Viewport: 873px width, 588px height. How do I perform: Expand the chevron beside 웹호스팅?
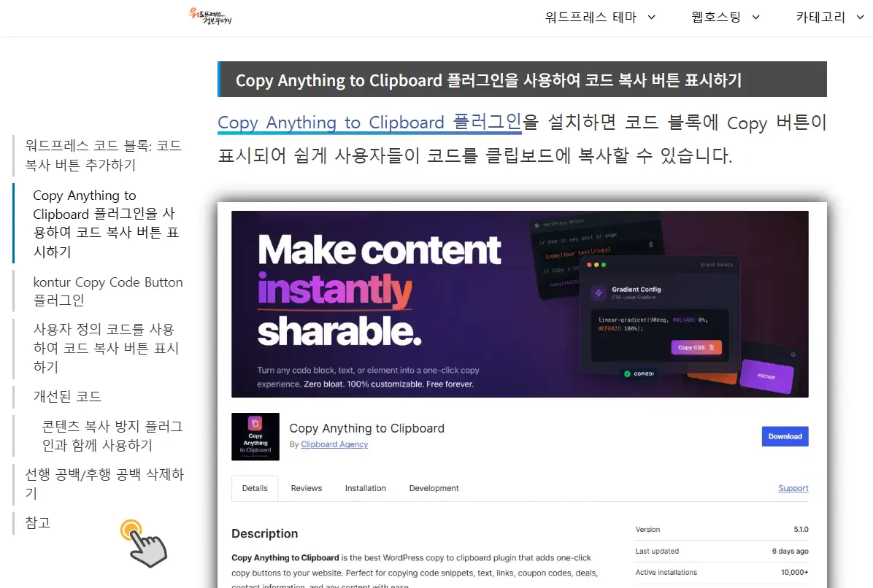755,18
